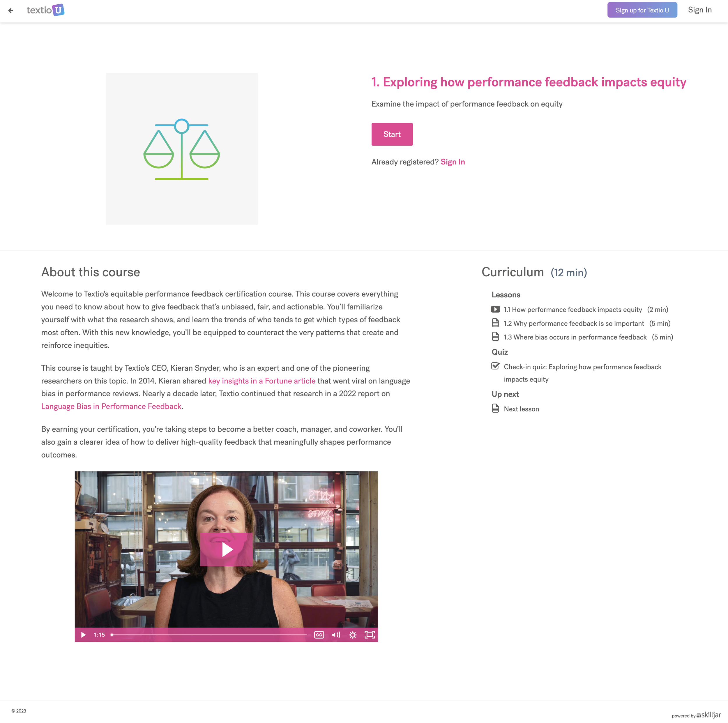
Task: Click the document icon beside lesson 1.3
Action: 496,337
